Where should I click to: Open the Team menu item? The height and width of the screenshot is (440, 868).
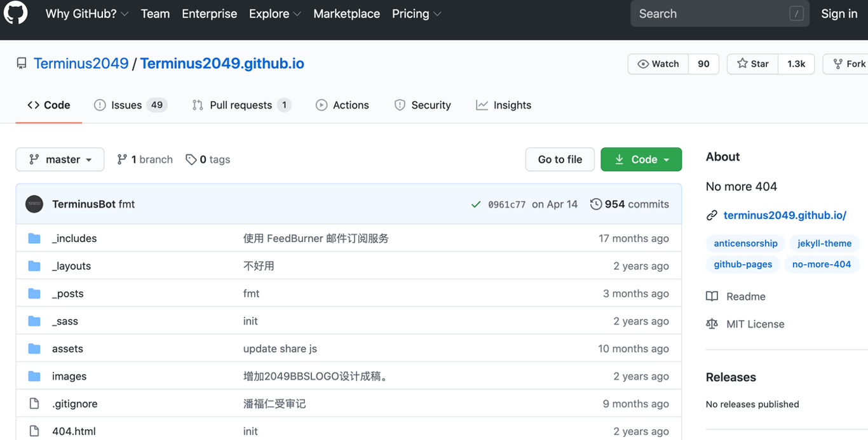[155, 13]
